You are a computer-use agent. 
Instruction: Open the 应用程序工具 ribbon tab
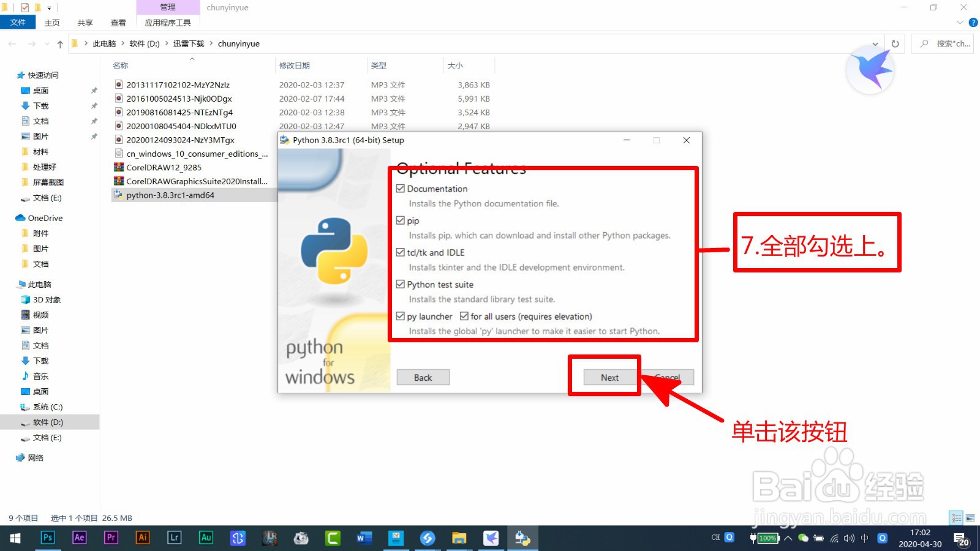tap(168, 23)
